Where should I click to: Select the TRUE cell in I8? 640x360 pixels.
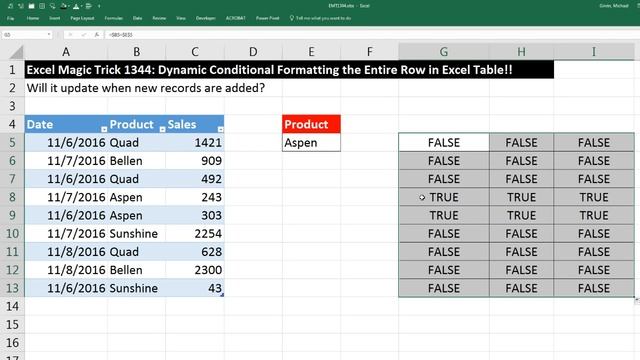point(594,197)
